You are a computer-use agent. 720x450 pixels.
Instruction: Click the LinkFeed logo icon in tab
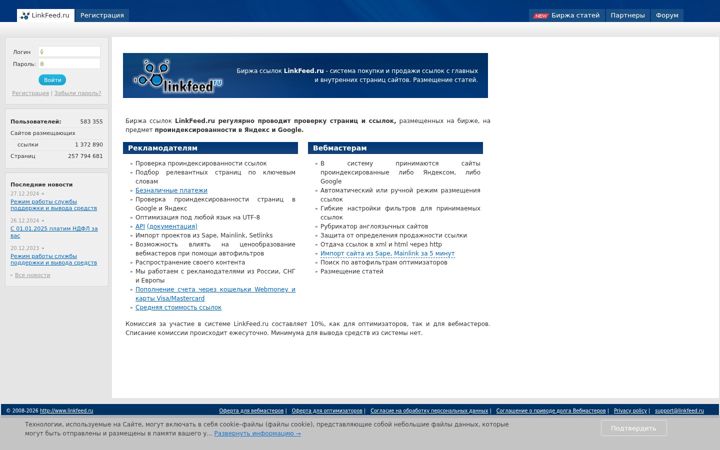point(25,16)
